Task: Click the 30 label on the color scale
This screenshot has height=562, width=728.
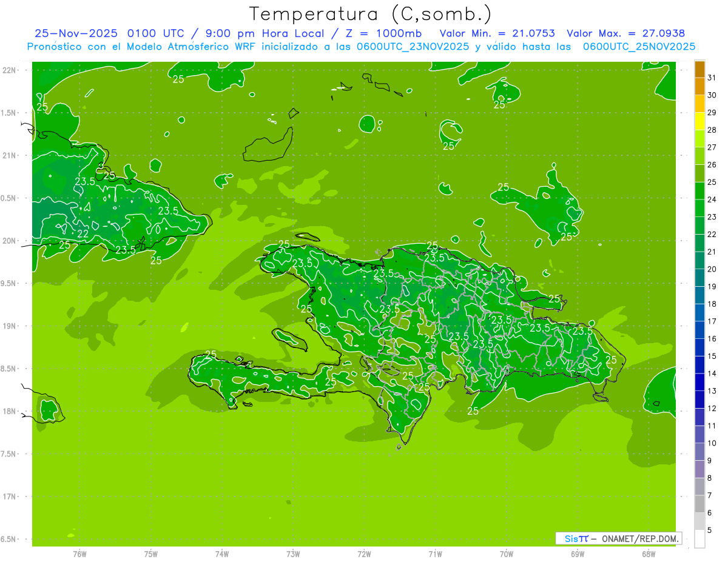Action: (712, 95)
